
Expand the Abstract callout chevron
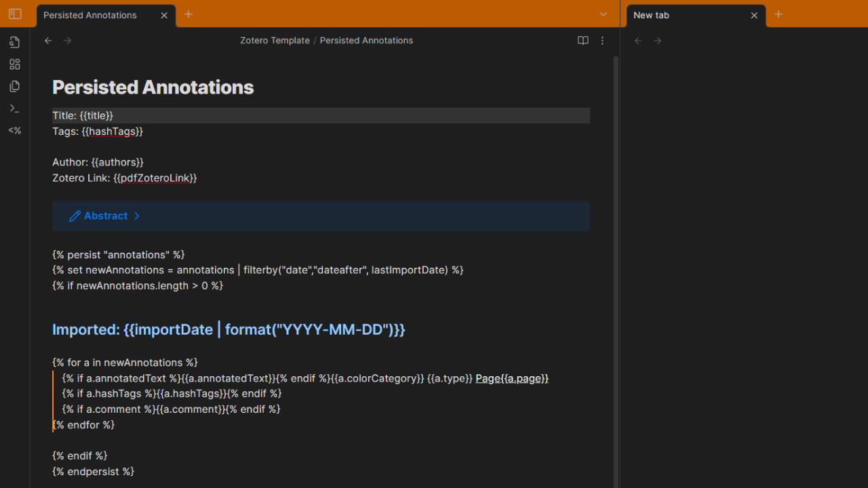click(x=137, y=216)
